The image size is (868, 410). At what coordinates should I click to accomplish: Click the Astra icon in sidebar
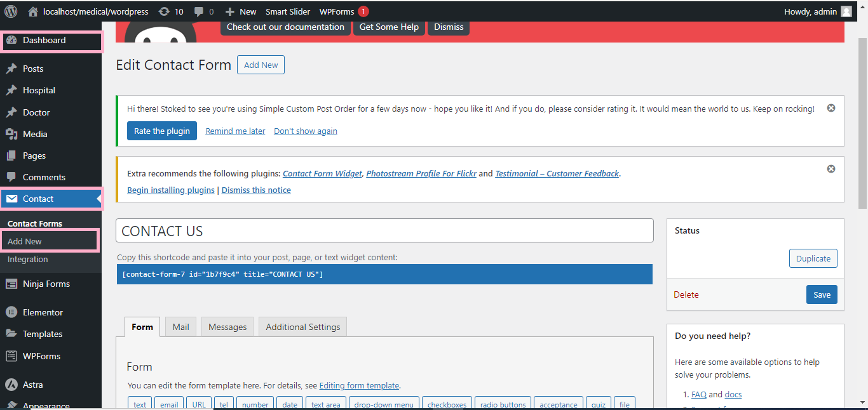coord(11,385)
